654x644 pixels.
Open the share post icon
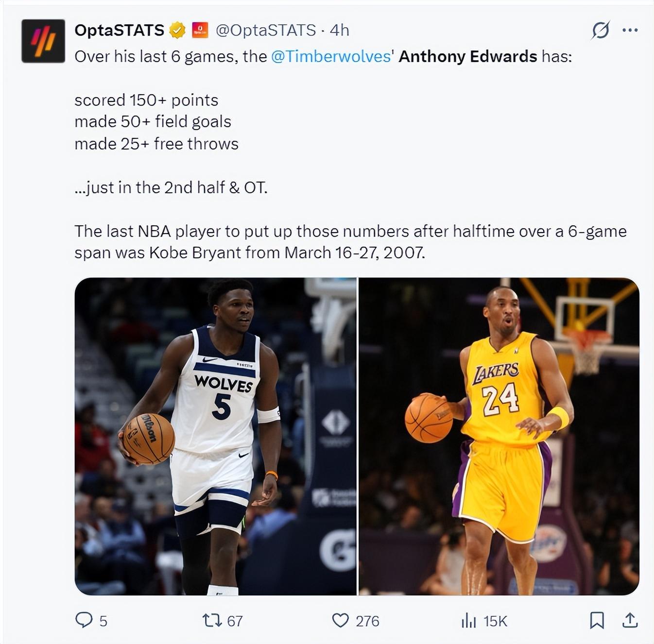[x=630, y=620]
